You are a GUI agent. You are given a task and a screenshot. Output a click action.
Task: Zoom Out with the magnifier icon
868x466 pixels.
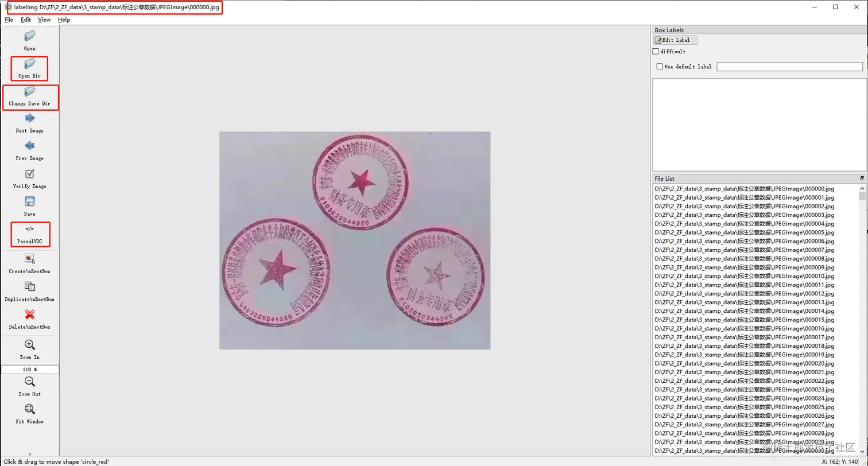pos(30,382)
